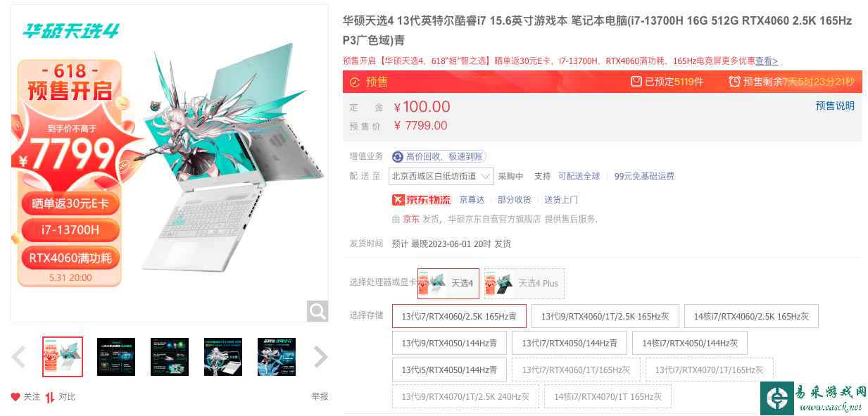Select the 天选4 Plus model option

click(524, 283)
